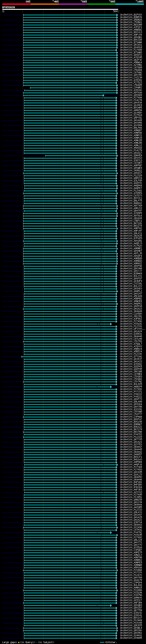
Task: Select label UniRef100_Q1EPK5
Action: (x=131, y=366)
